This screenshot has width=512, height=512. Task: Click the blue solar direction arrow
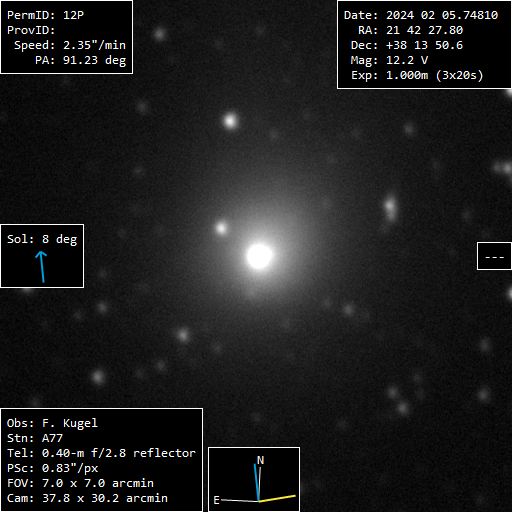42,267
